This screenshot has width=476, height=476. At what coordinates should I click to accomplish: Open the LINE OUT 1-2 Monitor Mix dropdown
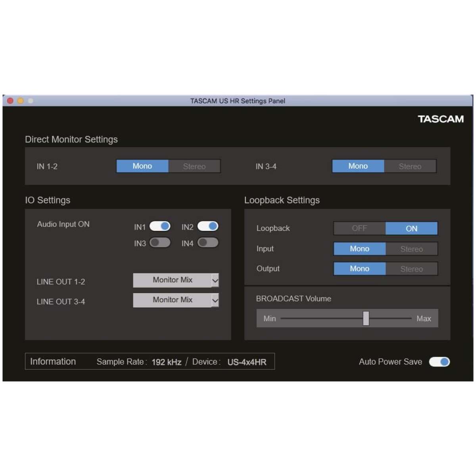(x=176, y=280)
